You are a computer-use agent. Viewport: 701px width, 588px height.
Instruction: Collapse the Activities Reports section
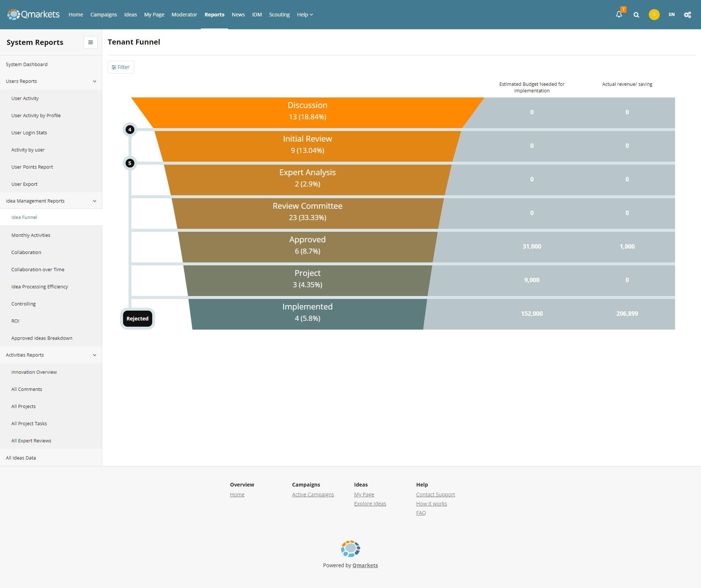point(95,355)
